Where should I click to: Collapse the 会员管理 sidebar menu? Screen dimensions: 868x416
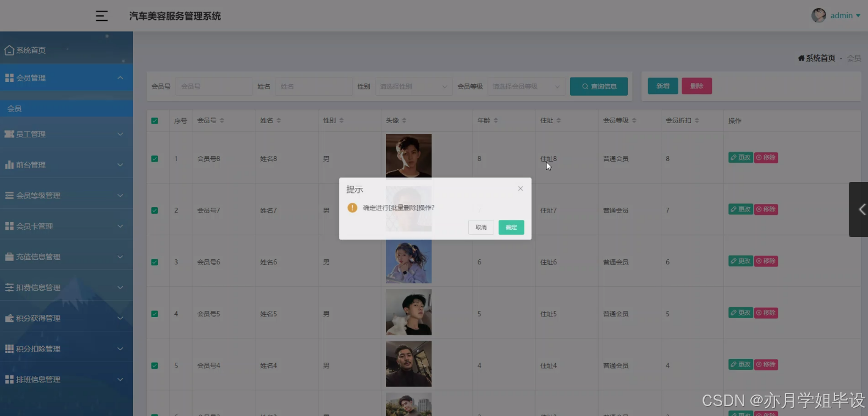[67, 78]
